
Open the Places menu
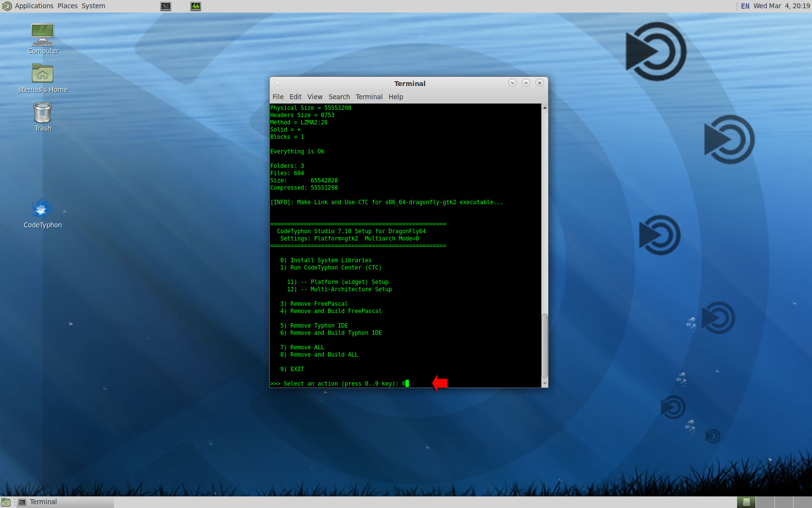click(67, 6)
